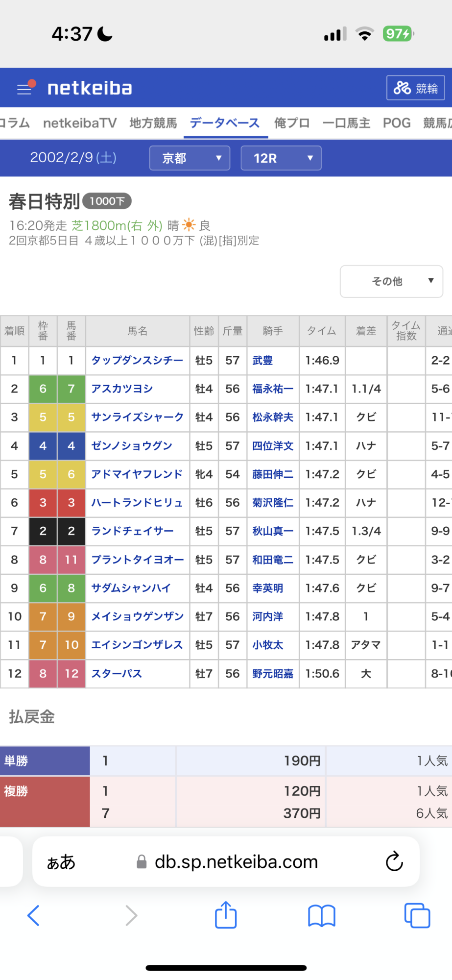Open the Safari tabs overview icon
452x980 pixels.
point(417,915)
